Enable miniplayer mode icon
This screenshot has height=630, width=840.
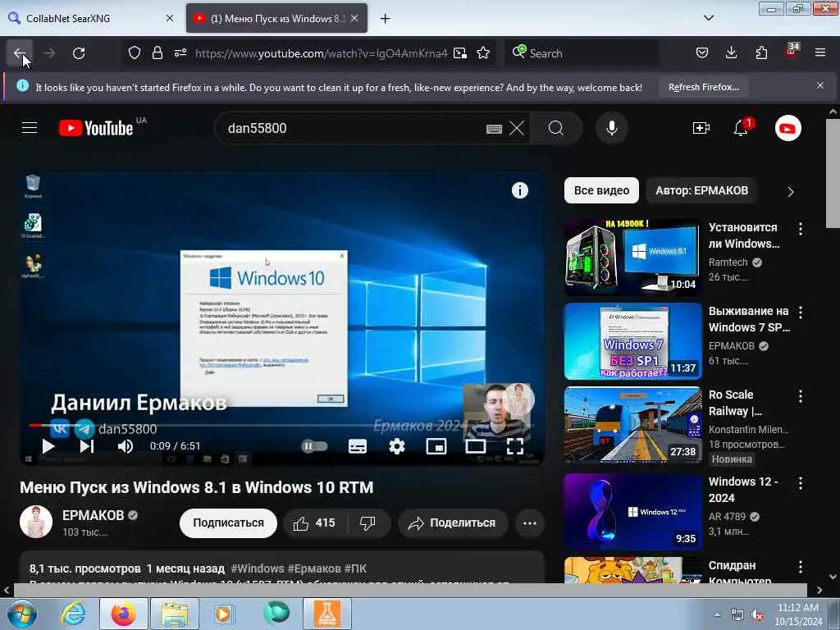436,445
